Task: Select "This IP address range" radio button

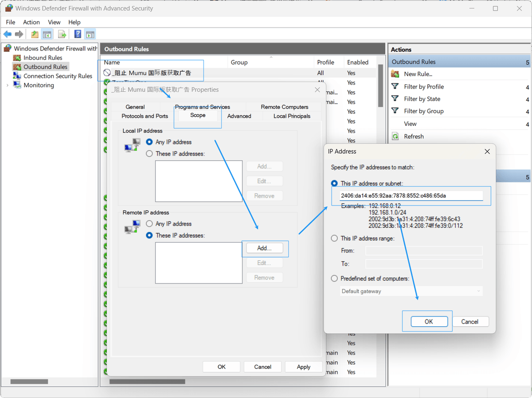Action: pyautogui.click(x=335, y=238)
